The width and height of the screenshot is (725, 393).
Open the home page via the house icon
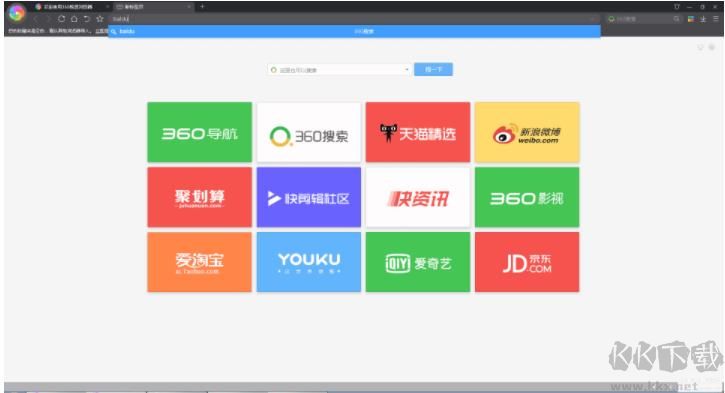click(74, 19)
